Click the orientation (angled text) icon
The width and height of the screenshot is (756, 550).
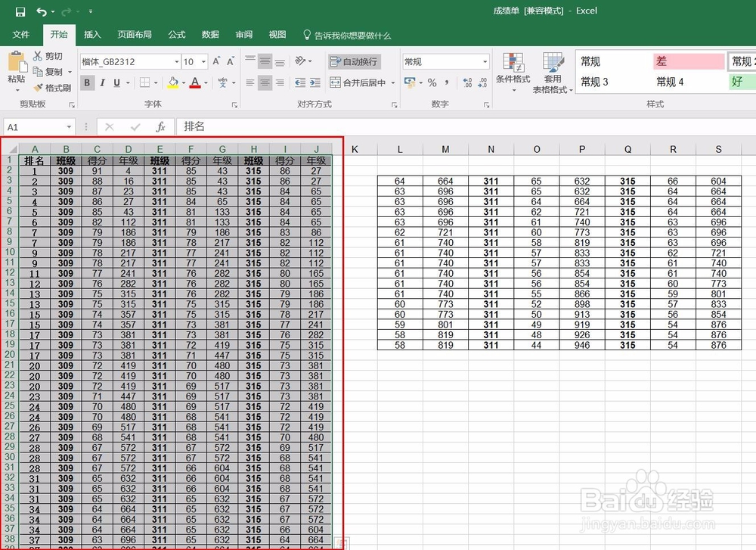point(300,61)
